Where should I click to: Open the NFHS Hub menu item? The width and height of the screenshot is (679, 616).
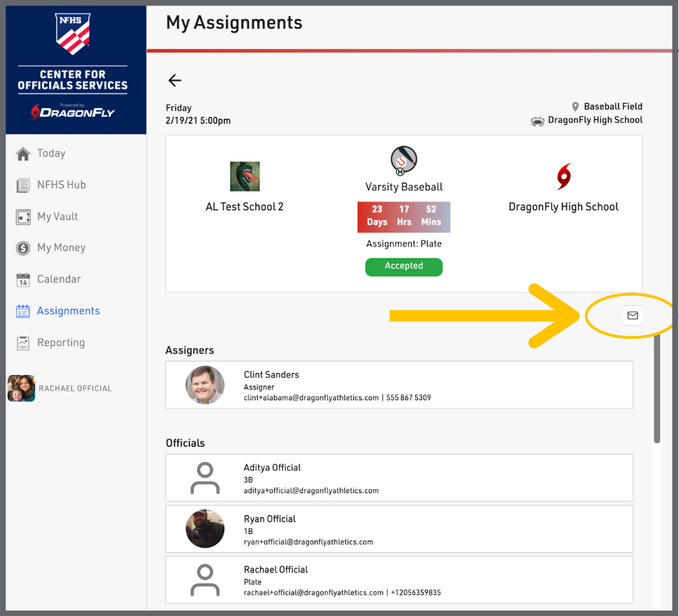click(61, 185)
